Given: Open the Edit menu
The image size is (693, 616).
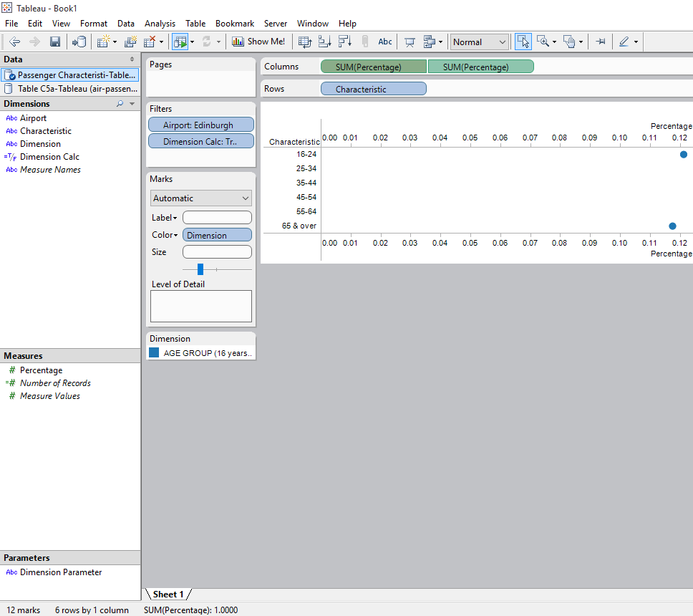Looking at the screenshot, I should pos(35,24).
